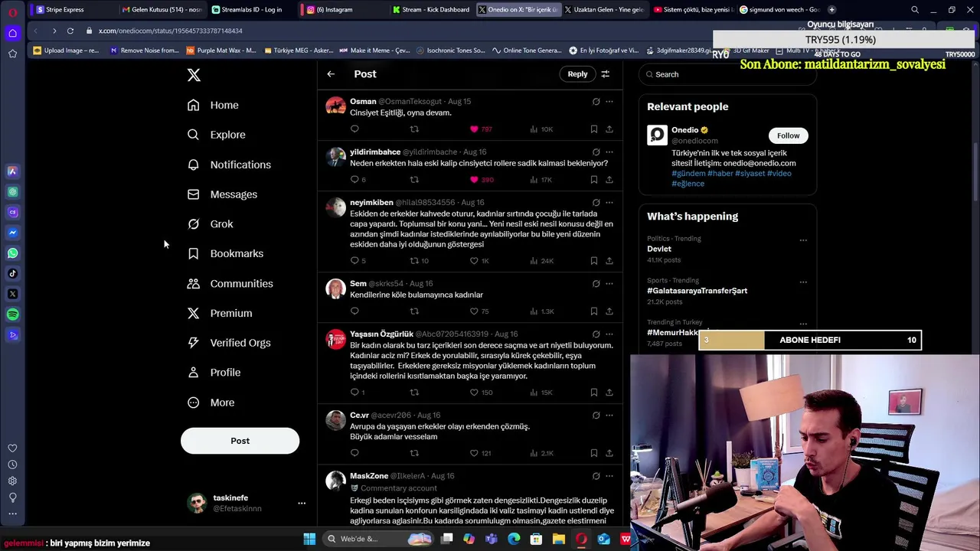Viewport: 980px width, 551px height.
Task: Open TikTok in Opera sidebar
Action: tap(12, 273)
